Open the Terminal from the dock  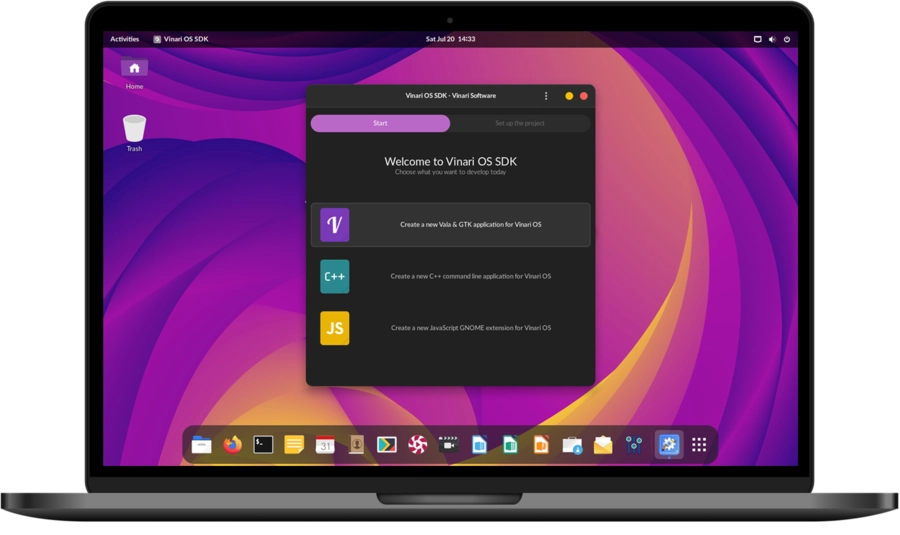pos(263,444)
